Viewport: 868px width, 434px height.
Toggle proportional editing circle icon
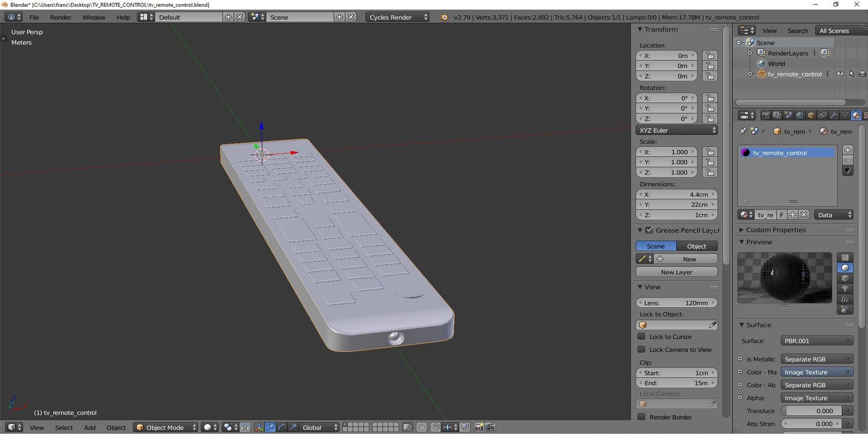click(421, 427)
